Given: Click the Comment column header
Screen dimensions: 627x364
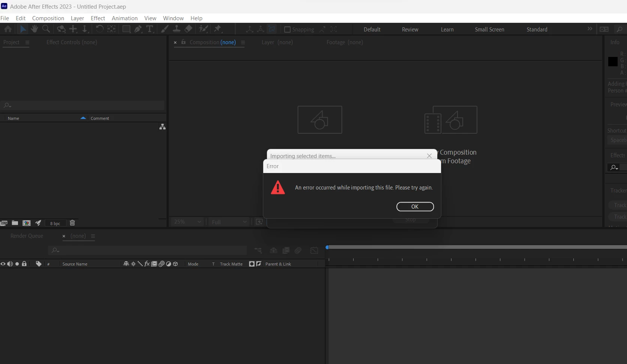Looking at the screenshot, I should [x=100, y=118].
